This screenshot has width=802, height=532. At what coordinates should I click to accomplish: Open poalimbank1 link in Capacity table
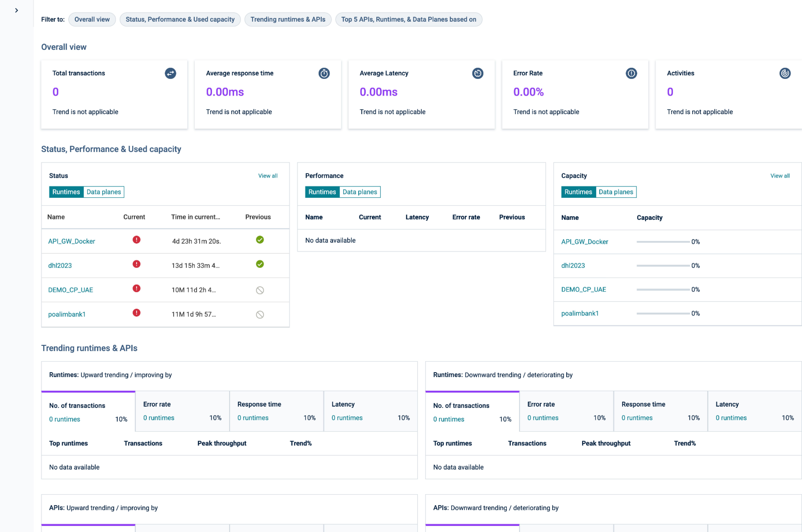(580, 313)
